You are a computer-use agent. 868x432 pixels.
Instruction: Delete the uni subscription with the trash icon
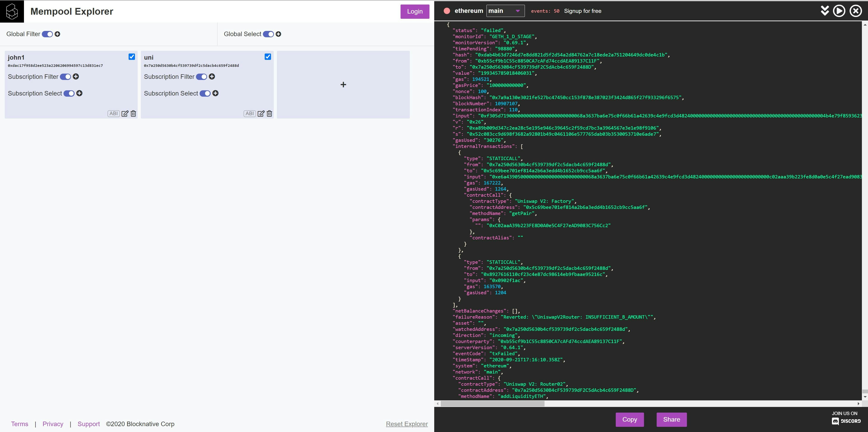(x=270, y=113)
